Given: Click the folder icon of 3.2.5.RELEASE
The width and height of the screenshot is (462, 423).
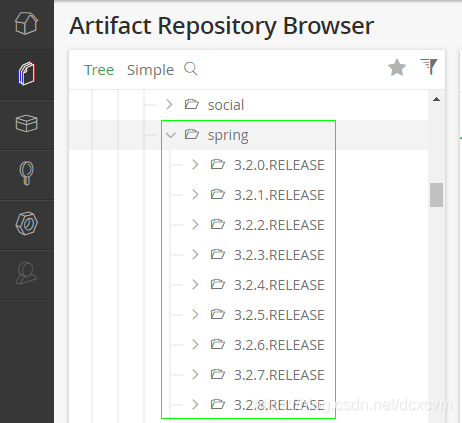Looking at the screenshot, I should [218, 314].
